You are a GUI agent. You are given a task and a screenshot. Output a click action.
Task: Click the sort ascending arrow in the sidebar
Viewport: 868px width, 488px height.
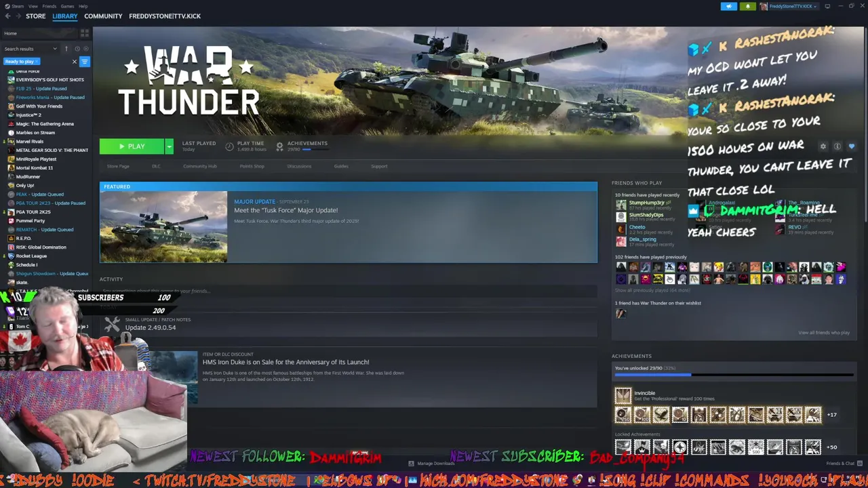coord(66,49)
